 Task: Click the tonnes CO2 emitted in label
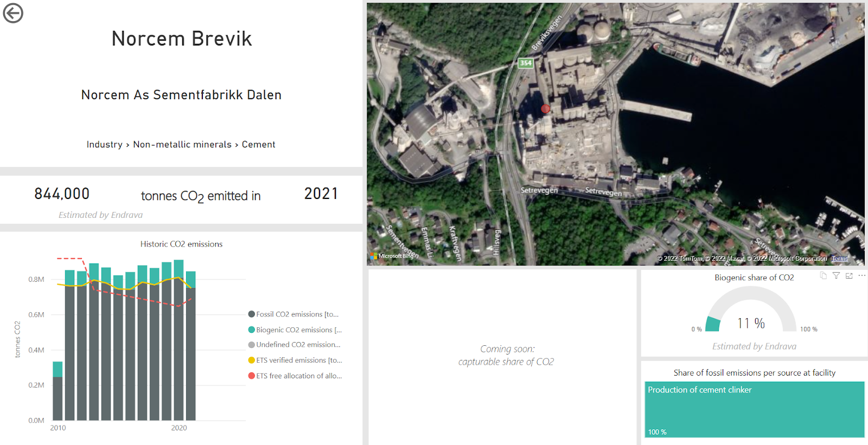point(201,196)
